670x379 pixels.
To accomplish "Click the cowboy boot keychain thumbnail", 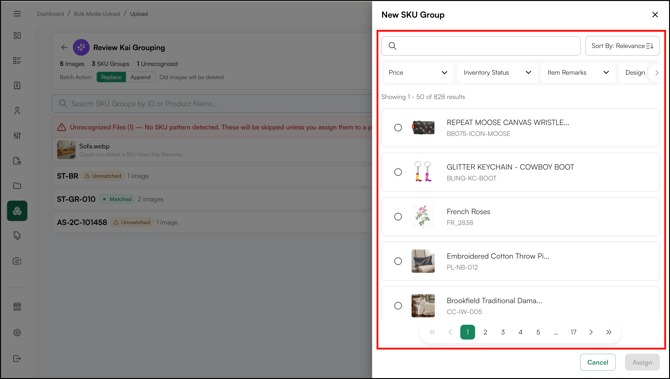I will tap(423, 172).
